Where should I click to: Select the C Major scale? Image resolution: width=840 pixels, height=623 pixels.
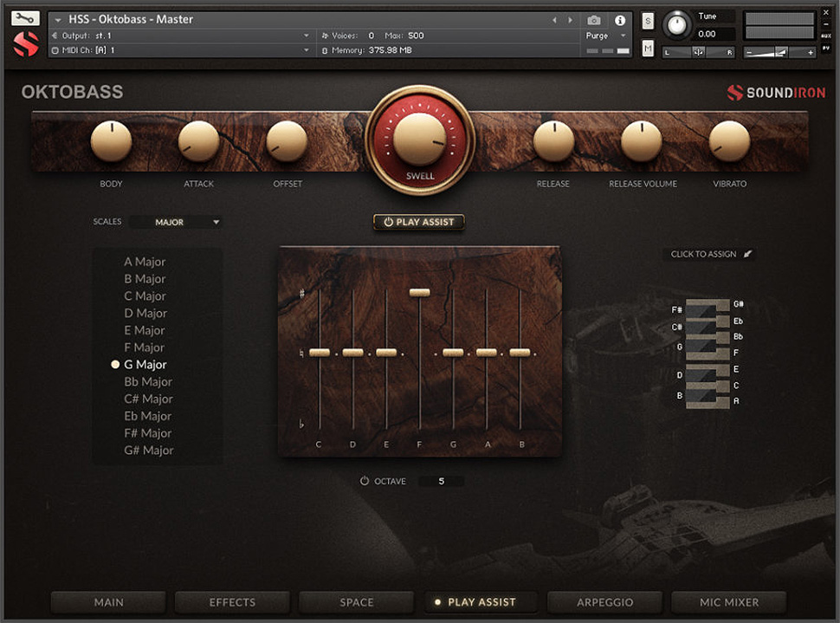pyautogui.click(x=145, y=296)
